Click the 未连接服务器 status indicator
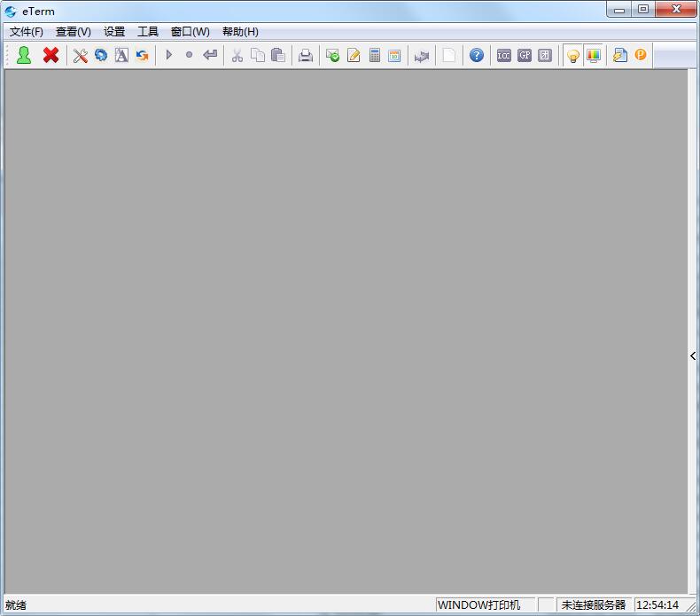700x616 pixels. pos(594,604)
